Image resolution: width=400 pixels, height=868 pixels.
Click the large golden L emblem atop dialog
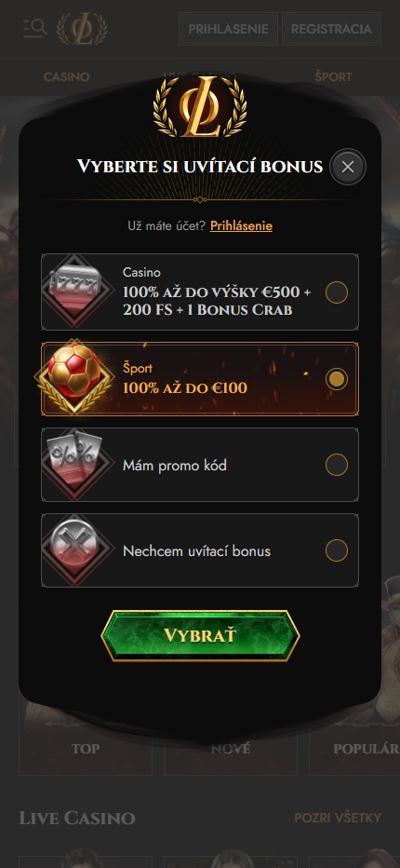(200, 106)
